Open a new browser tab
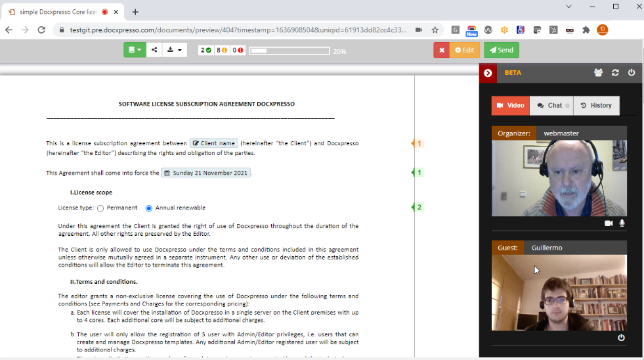The width and height of the screenshot is (644, 360). pos(135,12)
